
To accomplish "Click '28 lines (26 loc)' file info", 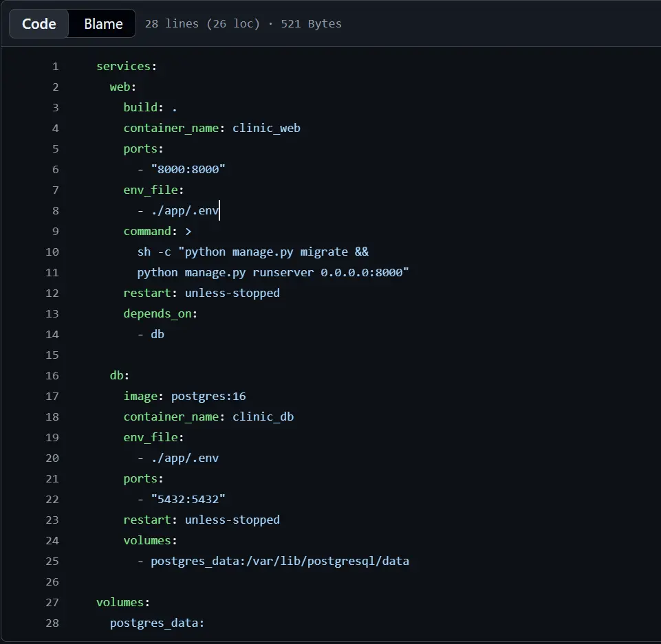I will [x=202, y=24].
